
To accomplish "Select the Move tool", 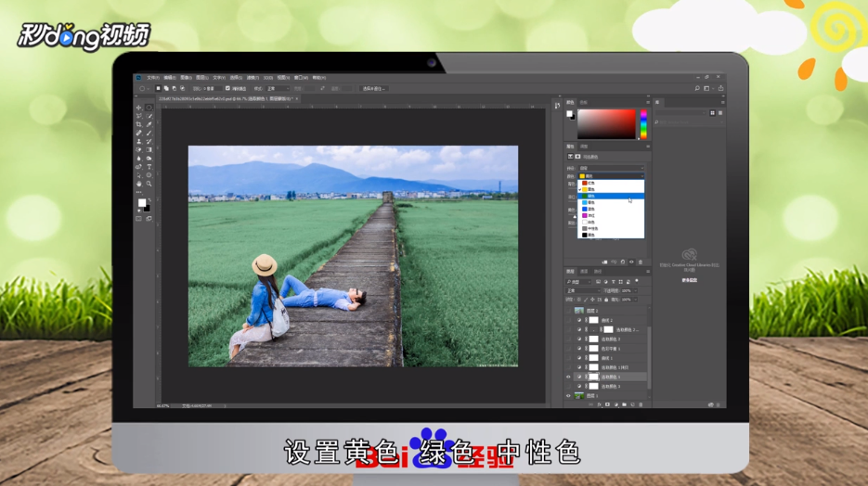I will click(x=138, y=108).
